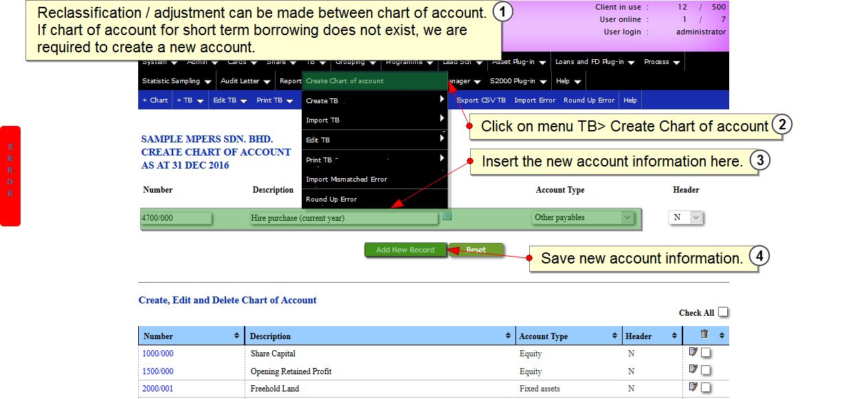This screenshot has width=868, height=399.
Task: Expand Statistic Sampling menu
Action: (176, 81)
